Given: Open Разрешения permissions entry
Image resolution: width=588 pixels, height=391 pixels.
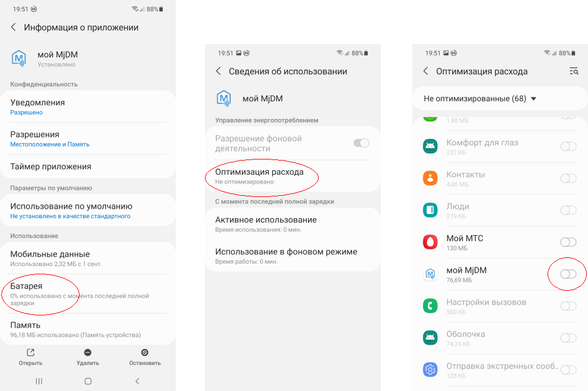Looking at the screenshot, I should (88, 139).
